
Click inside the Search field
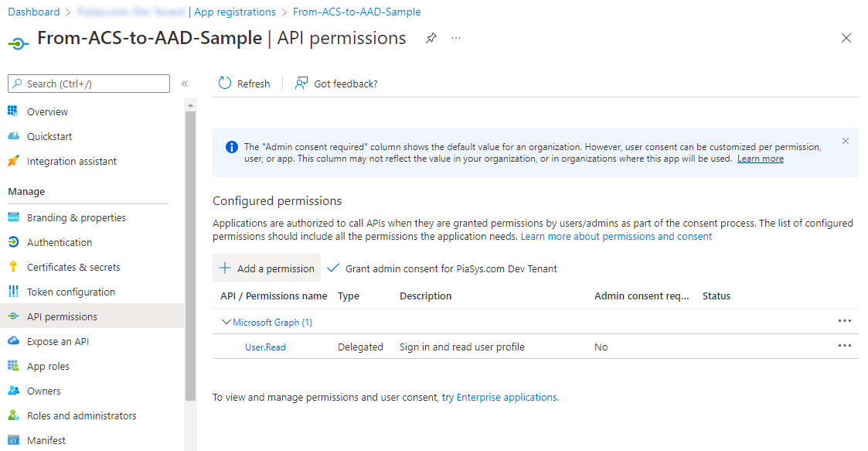[88, 83]
